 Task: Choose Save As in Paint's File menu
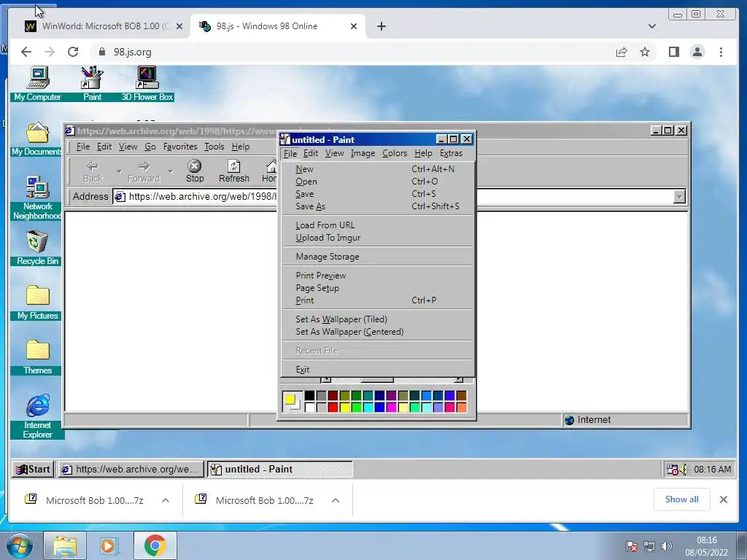[379, 206]
